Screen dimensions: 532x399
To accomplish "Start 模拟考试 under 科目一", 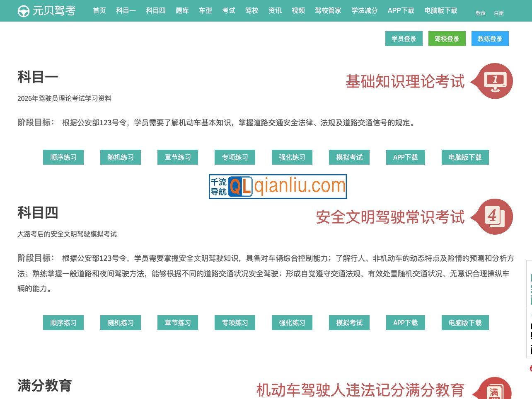I will point(349,157).
